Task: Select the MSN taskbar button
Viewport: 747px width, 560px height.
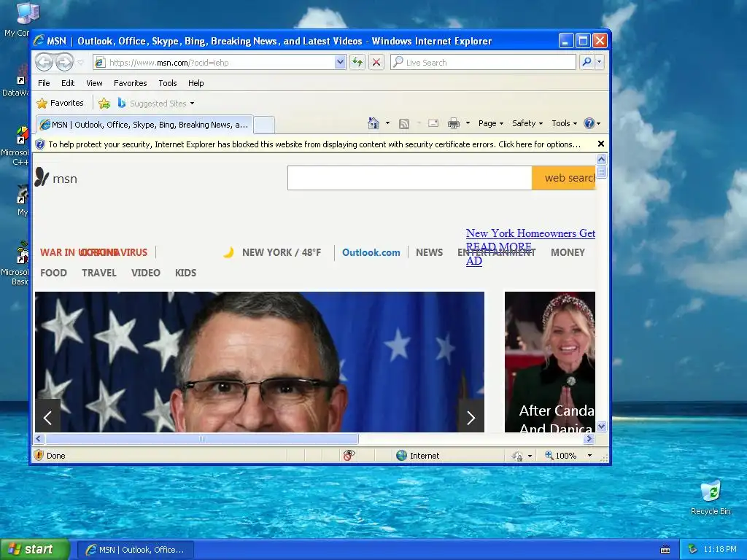Action: click(x=135, y=550)
